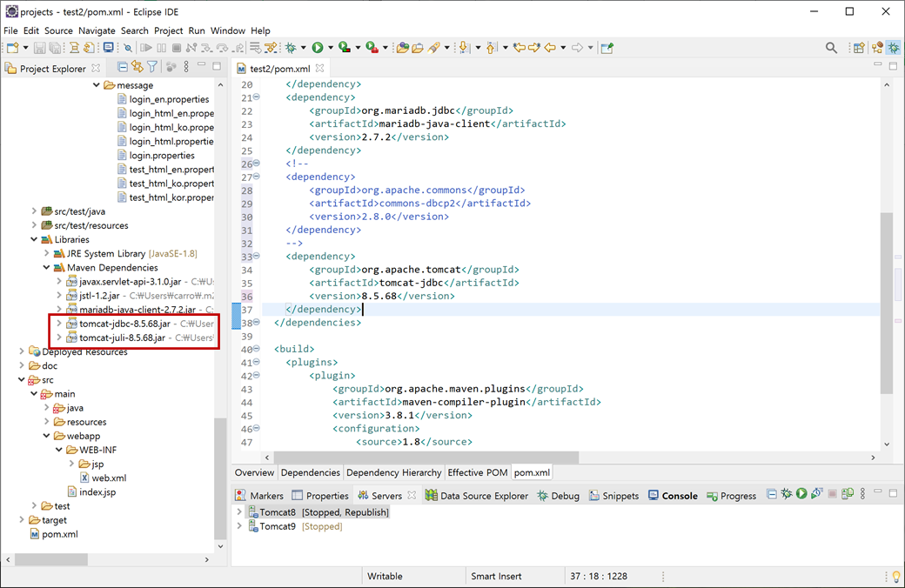Open the Data Source Explorer tab

[477, 496]
